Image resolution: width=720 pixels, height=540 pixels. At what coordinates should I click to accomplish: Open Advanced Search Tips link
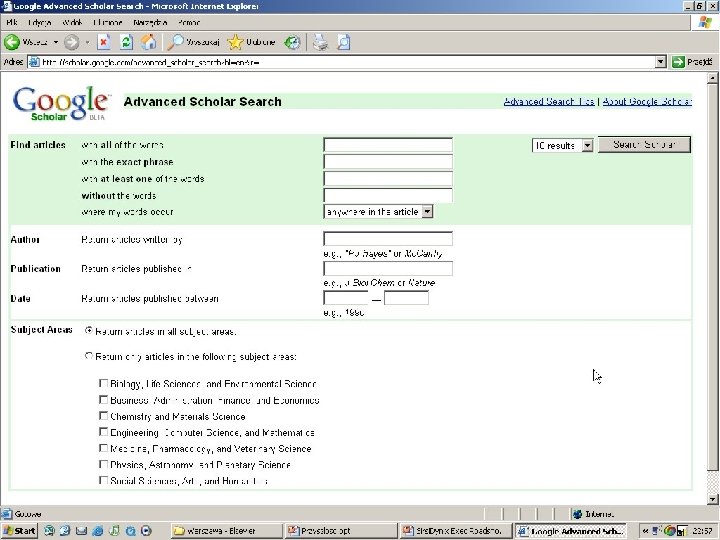(x=549, y=101)
